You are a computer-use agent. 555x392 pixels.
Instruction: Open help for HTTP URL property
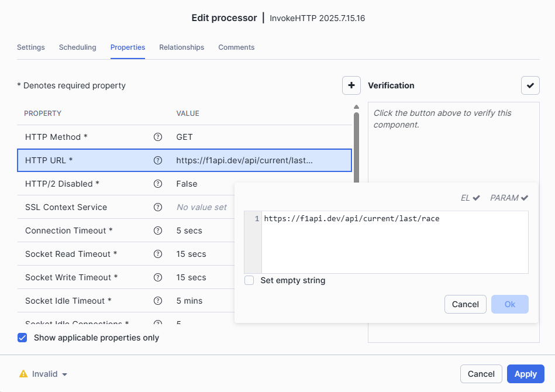[x=157, y=160]
